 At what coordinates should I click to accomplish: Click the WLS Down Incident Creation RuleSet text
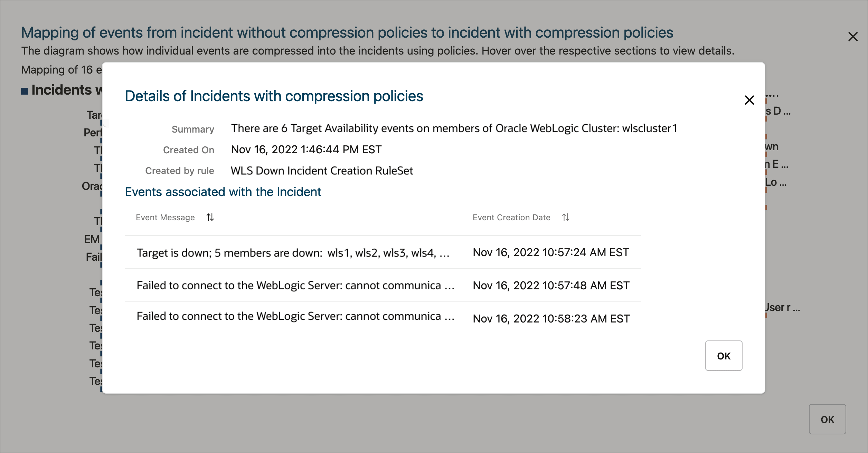point(322,171)
